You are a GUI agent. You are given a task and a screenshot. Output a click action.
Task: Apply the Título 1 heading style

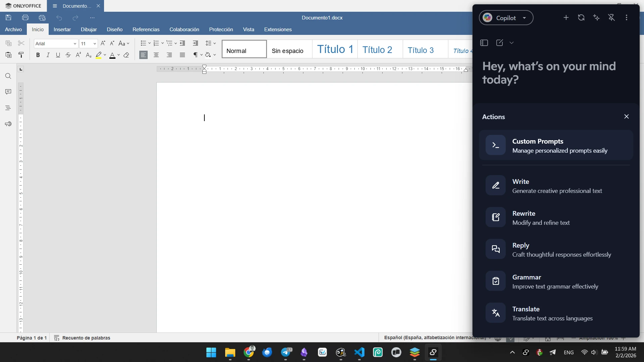(335, 49)
